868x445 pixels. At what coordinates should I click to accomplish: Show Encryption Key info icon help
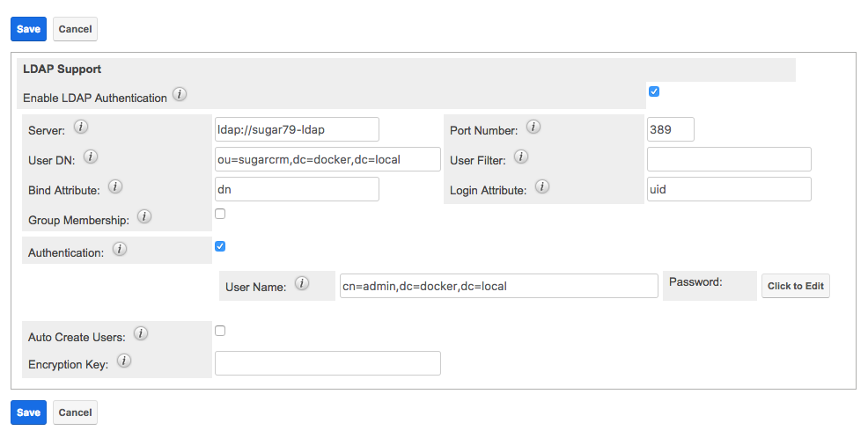tap(124, 361)
